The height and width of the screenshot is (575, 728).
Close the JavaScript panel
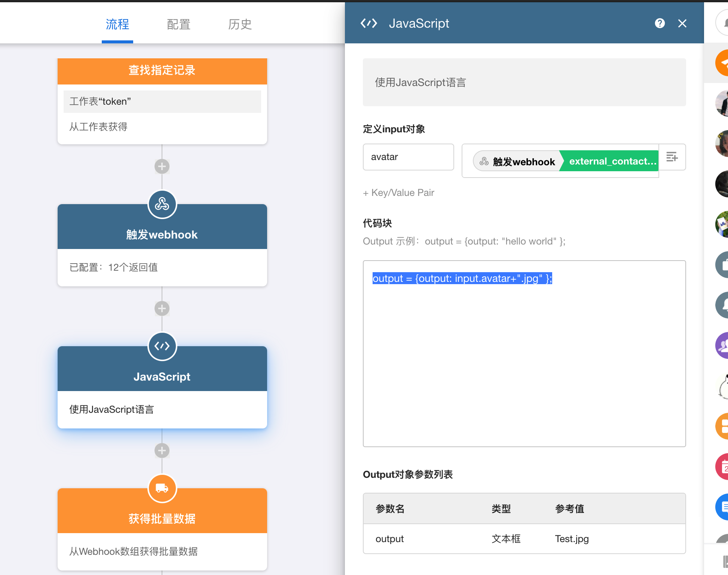pos(682,24)
